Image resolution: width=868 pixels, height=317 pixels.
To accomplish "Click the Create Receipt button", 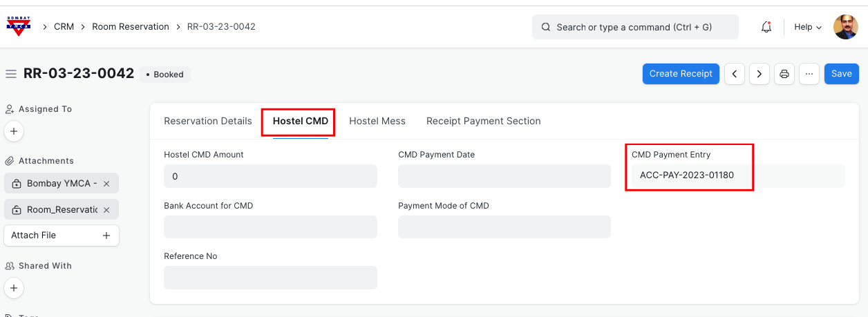I will point(681,74).
